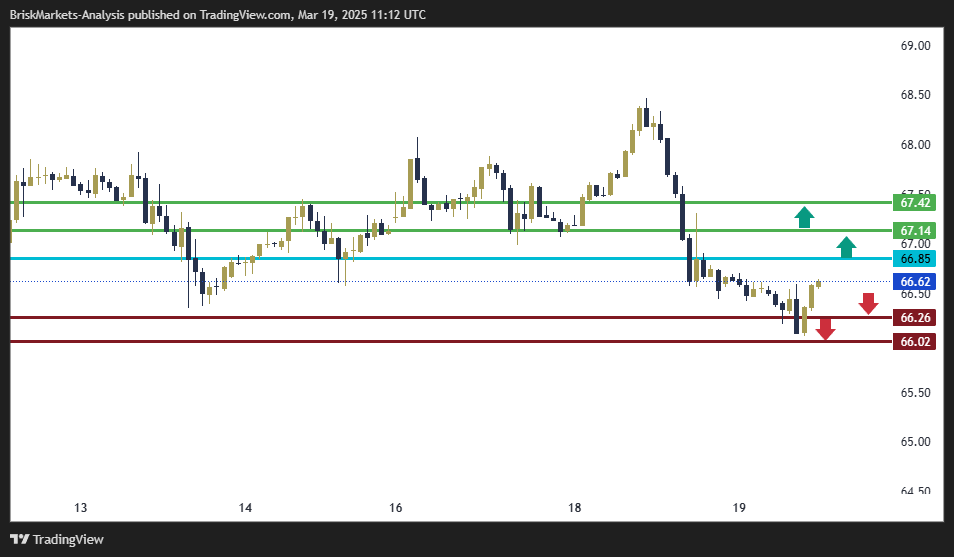Click the date label 16 on time axis

[x=396, y=508]
